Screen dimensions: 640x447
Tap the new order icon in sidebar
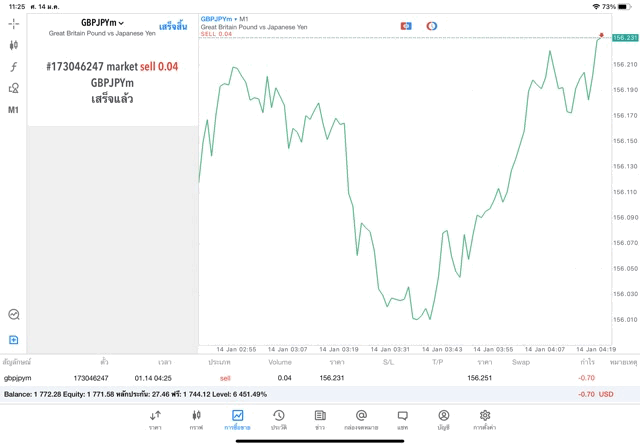pyautogui.click(x=13, y=340)
